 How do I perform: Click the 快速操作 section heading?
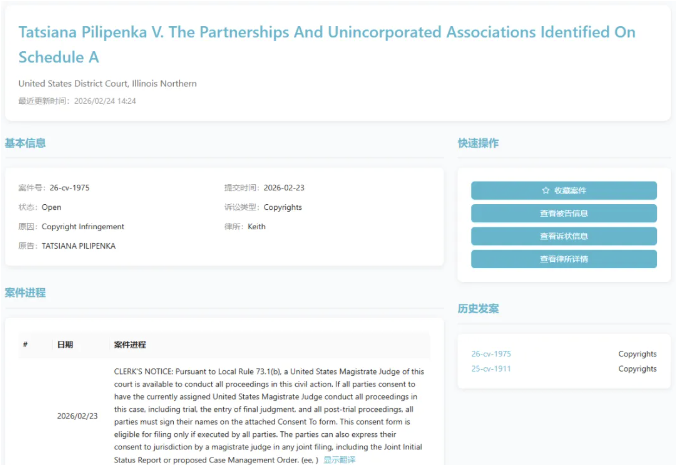point(478,143)
